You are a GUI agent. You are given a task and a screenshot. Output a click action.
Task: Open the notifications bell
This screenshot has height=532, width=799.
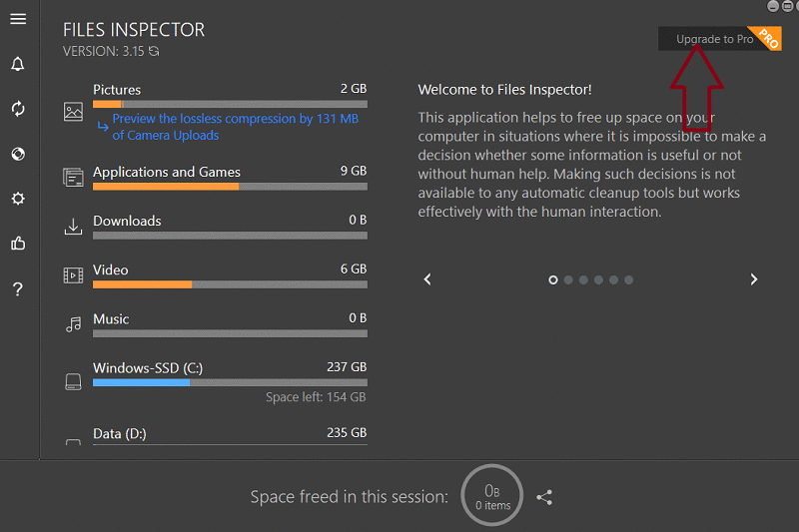tap(18, 65)
